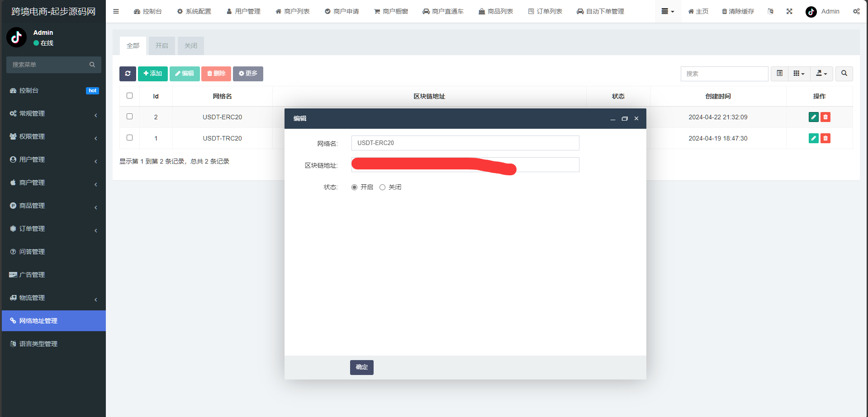
Task: Open 商品列表 in the top navigation
Action: pyautogui.click(x=496, y=11)
